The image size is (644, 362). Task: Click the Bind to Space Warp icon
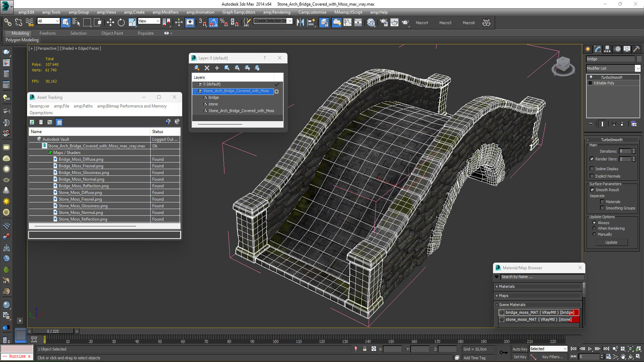[x=30, y=22]
